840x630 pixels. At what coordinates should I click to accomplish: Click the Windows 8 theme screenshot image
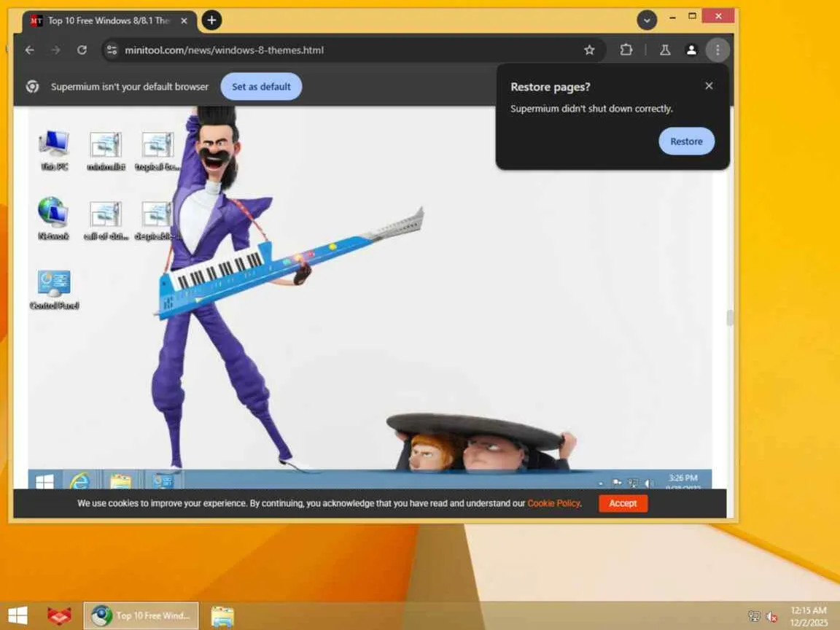point(370,297)
